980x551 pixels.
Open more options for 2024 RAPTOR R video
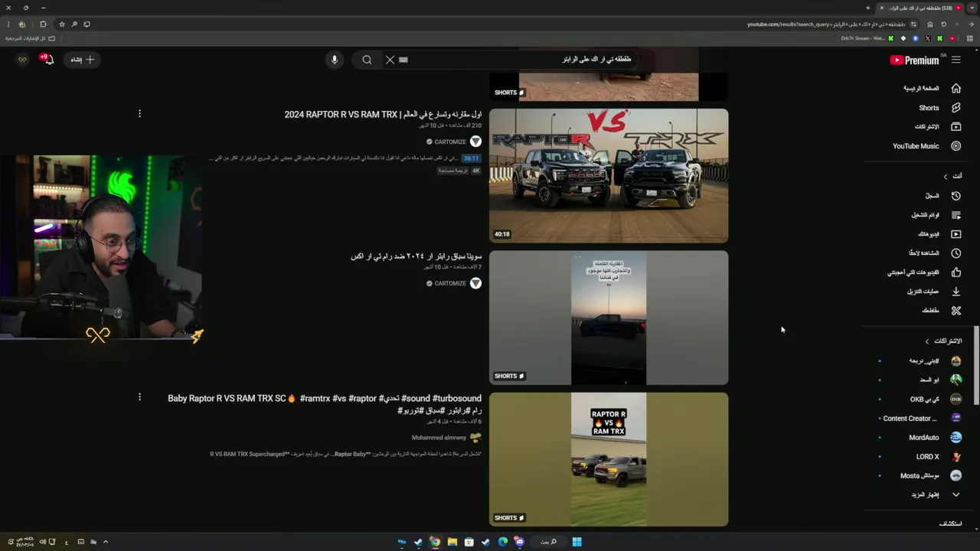tap(139, 113)
